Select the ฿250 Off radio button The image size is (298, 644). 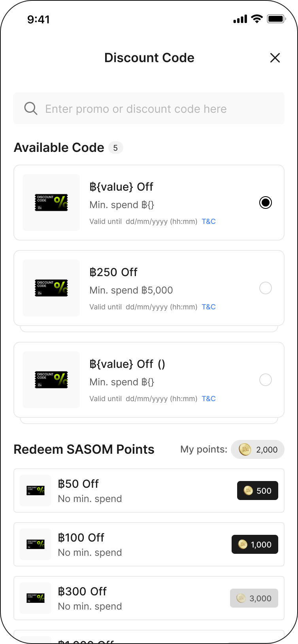coord(265,288)
